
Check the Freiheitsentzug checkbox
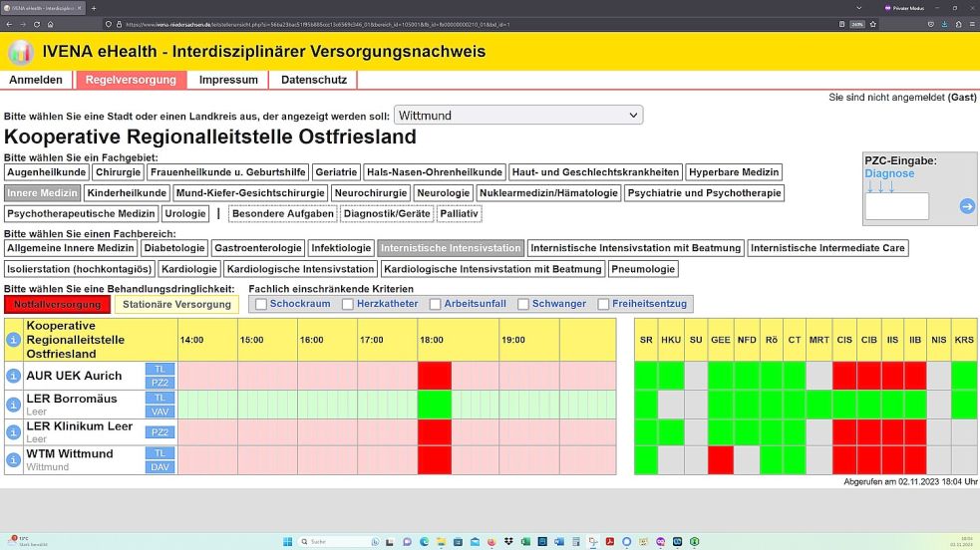point(604,304)
